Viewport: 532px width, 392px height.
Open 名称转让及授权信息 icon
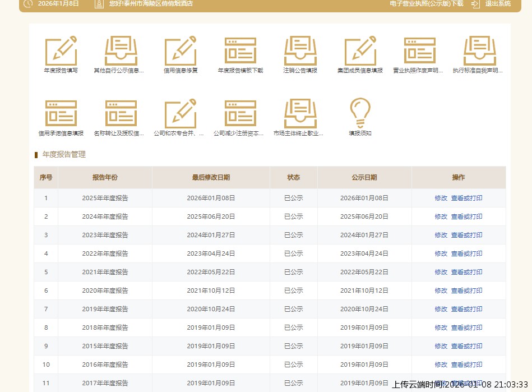pyautogui.click(x=121, y=114)
